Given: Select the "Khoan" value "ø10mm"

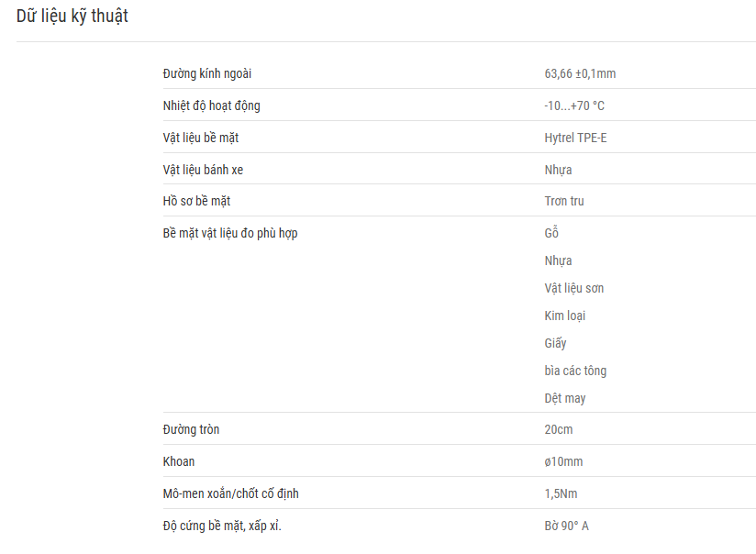Looking at the screenshot, I should 563,462.
